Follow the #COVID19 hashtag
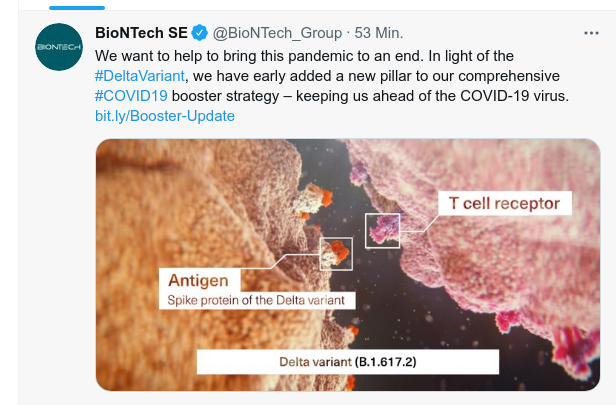The image size is (616, 405). point(134,95)
